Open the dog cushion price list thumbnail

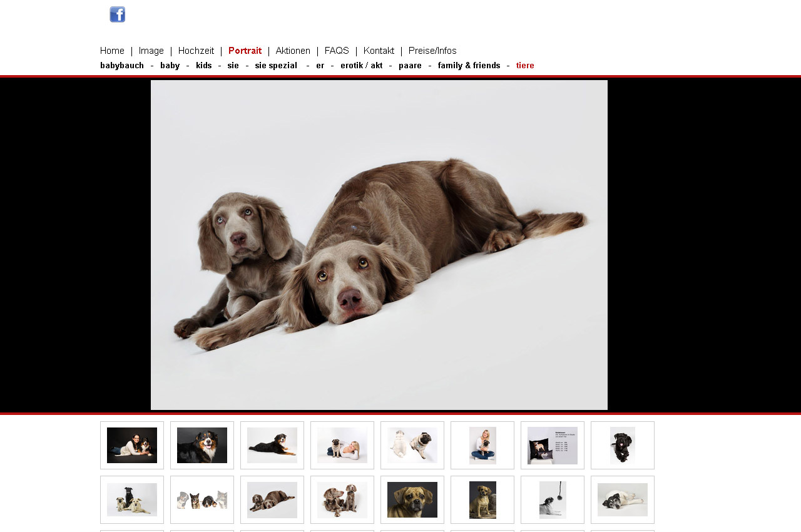pos(553,445)
